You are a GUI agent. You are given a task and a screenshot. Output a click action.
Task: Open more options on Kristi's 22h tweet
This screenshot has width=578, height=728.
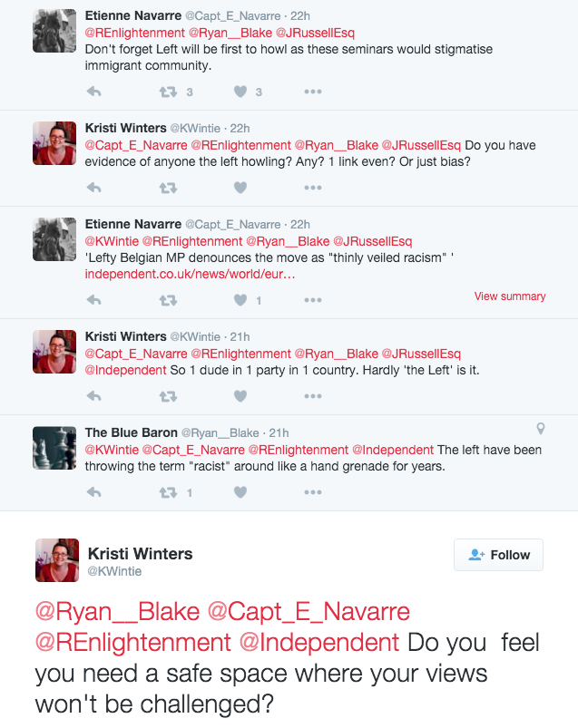313,188
